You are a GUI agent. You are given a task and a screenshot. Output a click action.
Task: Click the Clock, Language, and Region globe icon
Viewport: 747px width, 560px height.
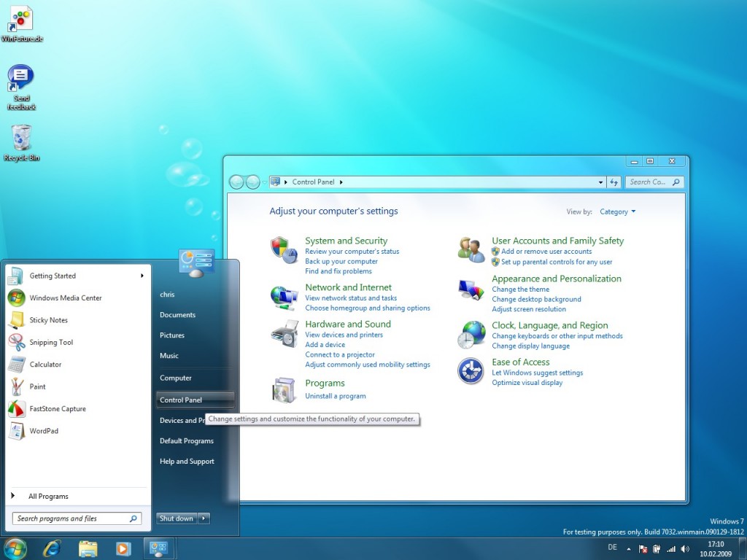tap(471, 334)
